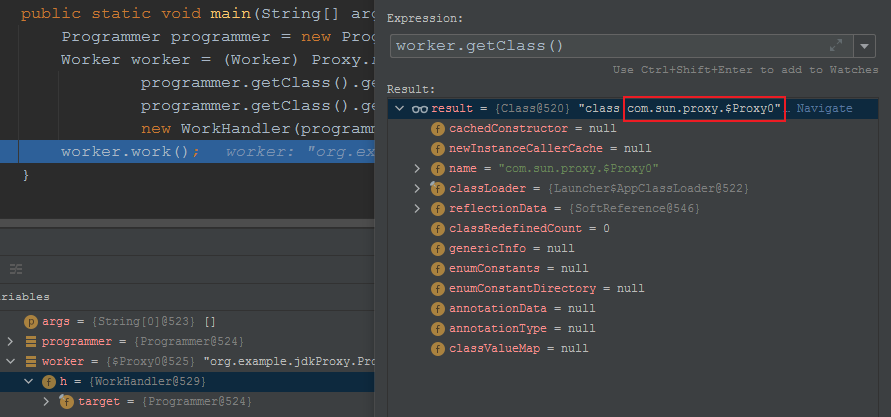Click the Navigate link

pos(824,109)
